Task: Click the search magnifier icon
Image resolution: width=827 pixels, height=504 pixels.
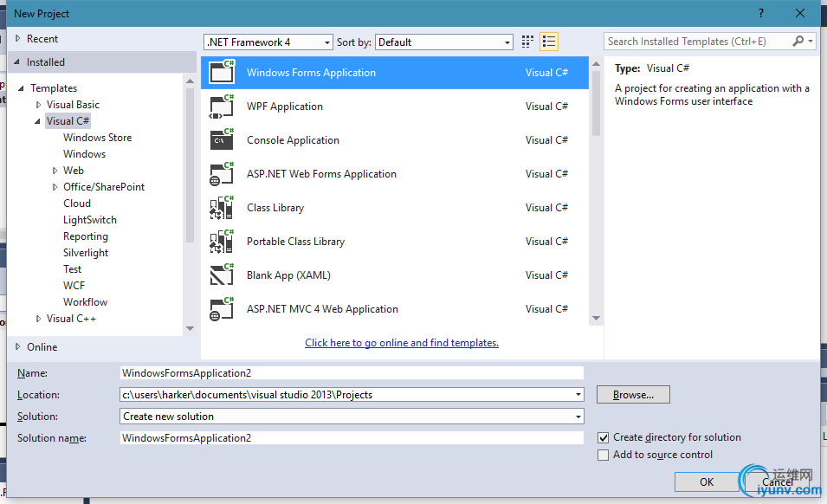Action: [x=798, y=41]
